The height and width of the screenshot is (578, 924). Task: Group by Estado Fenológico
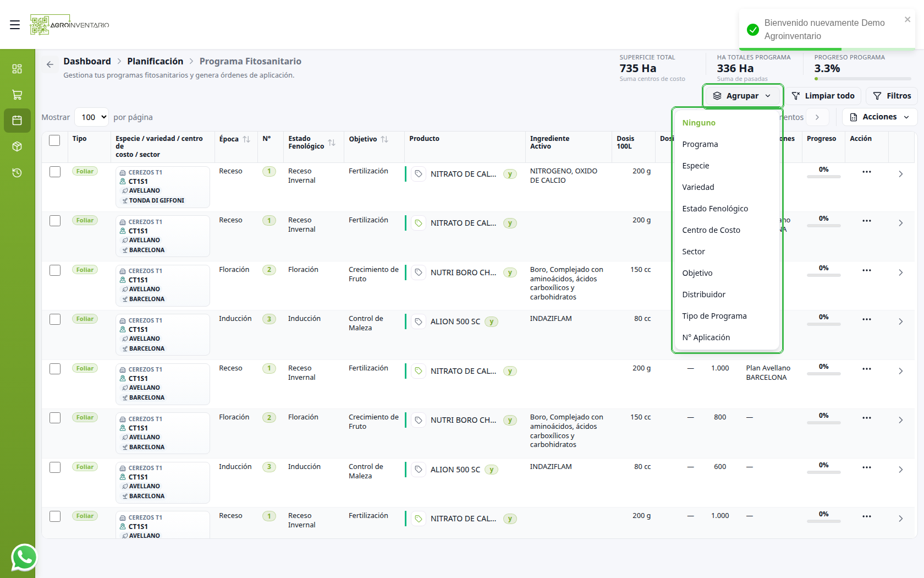(x=727, y=209)
